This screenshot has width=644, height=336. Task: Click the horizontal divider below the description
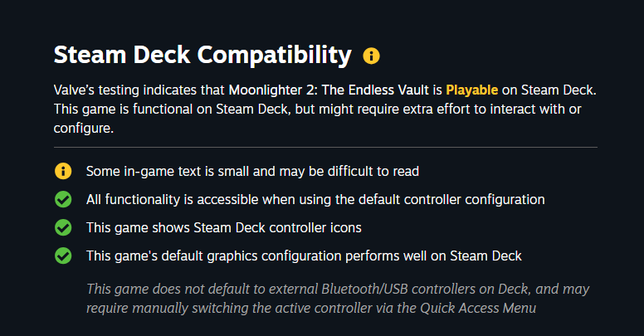pyautogui.click(x=325, y=147)
